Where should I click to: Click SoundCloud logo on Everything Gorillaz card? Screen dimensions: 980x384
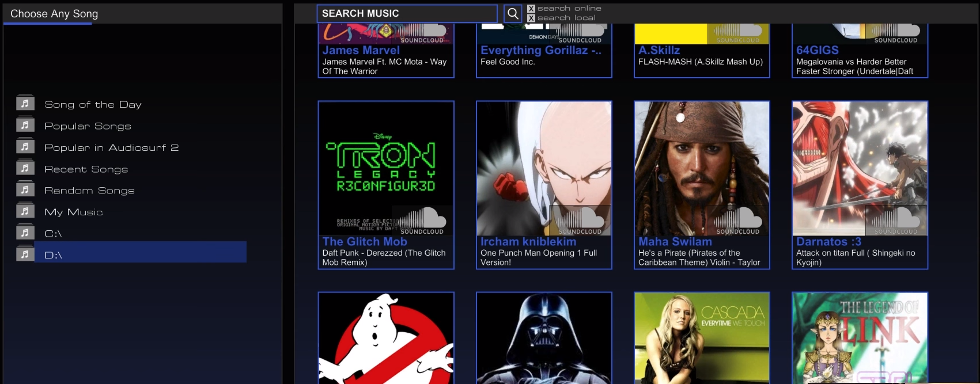pyautogui.click(x=580, y=34)
